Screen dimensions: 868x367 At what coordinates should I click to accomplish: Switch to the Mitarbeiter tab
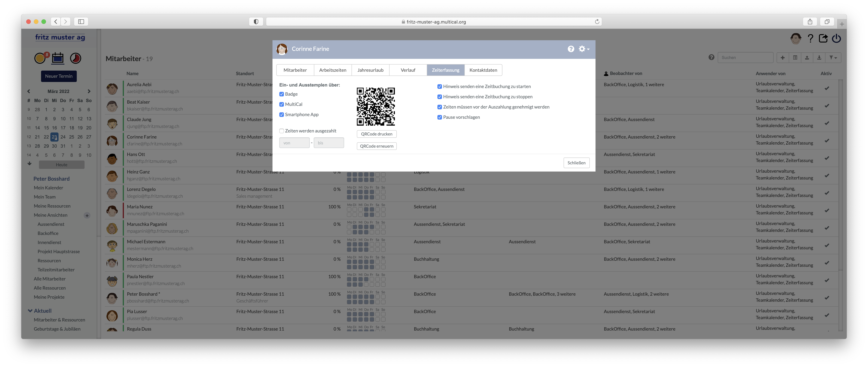point(295,70)
